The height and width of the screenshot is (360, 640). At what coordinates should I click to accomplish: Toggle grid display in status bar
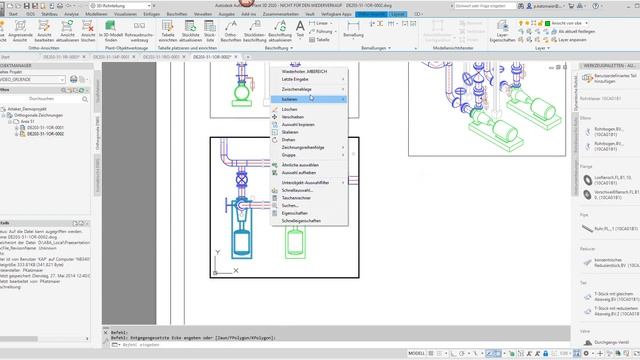pyautogui.click(x=431, y=353)
